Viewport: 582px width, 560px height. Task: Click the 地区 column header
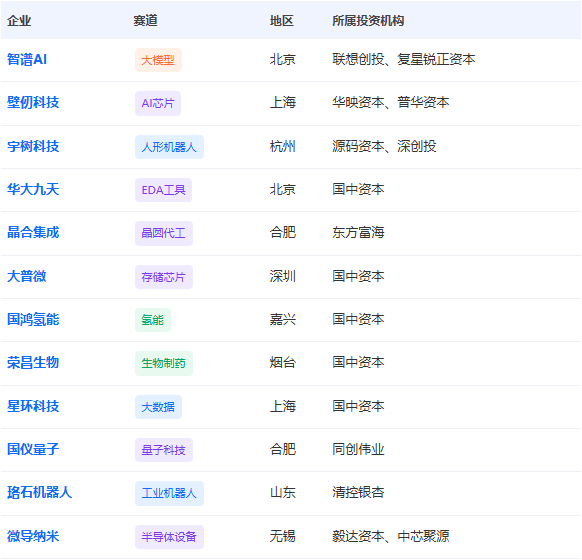tap(282, 20)
